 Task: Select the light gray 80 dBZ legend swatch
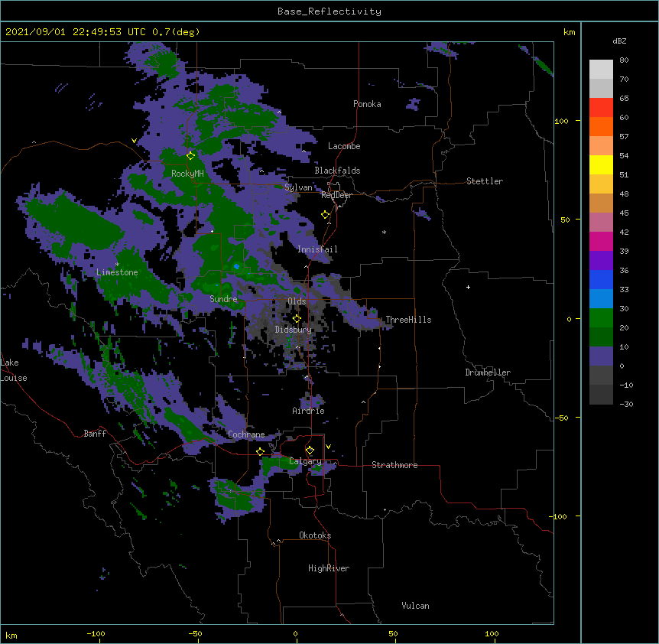(601, 70)
